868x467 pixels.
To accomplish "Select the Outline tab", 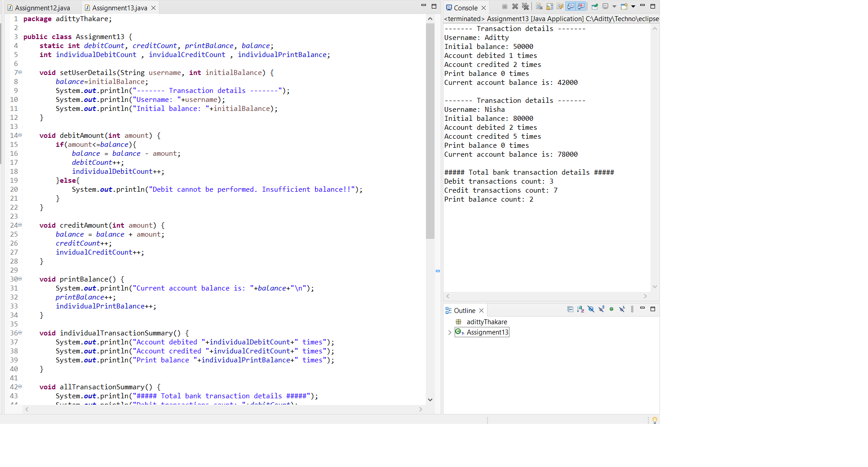I will pos(464,310).
